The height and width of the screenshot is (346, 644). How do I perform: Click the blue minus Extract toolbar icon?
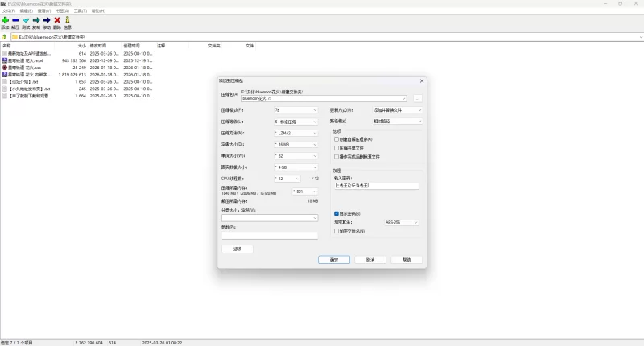15,20
